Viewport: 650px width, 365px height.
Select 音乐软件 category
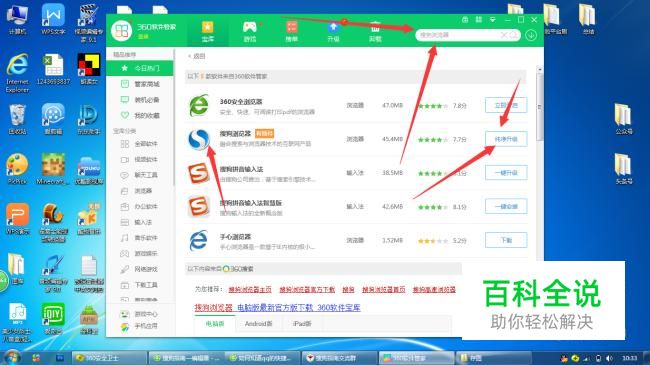pyautogui.click(x=140, y=238)
